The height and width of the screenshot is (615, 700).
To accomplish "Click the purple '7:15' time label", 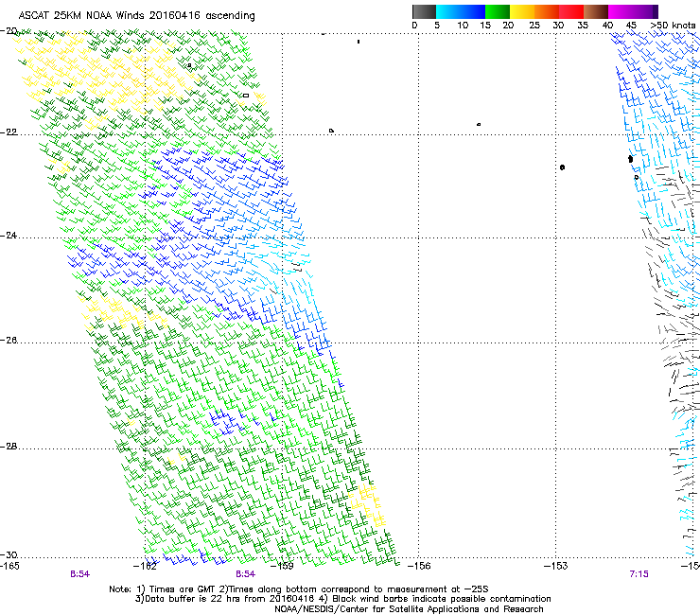I will (639, 574).
